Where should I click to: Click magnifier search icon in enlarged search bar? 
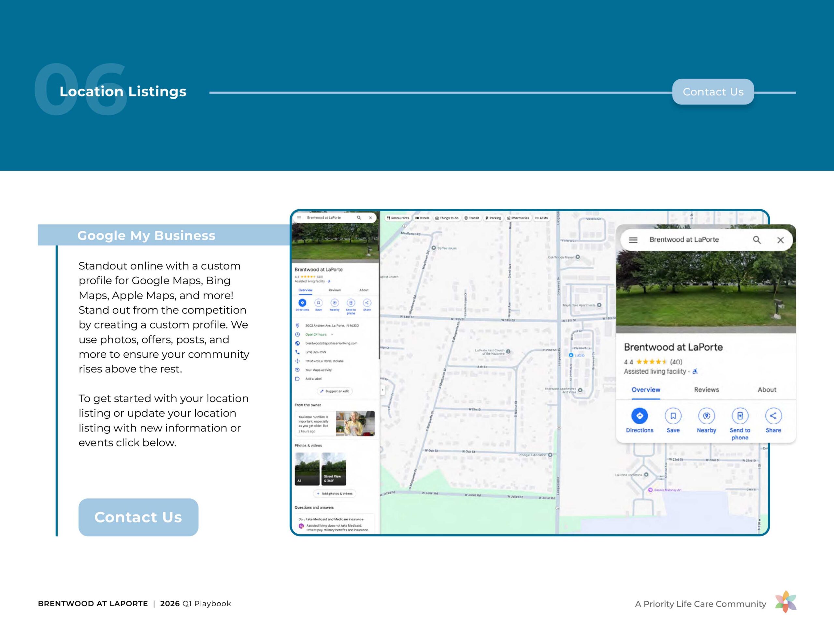[x=756, y=240]
